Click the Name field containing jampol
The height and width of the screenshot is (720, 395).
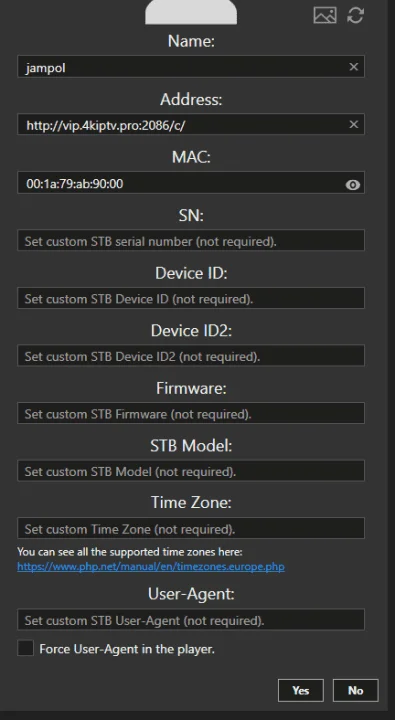[x=191, y=67]
